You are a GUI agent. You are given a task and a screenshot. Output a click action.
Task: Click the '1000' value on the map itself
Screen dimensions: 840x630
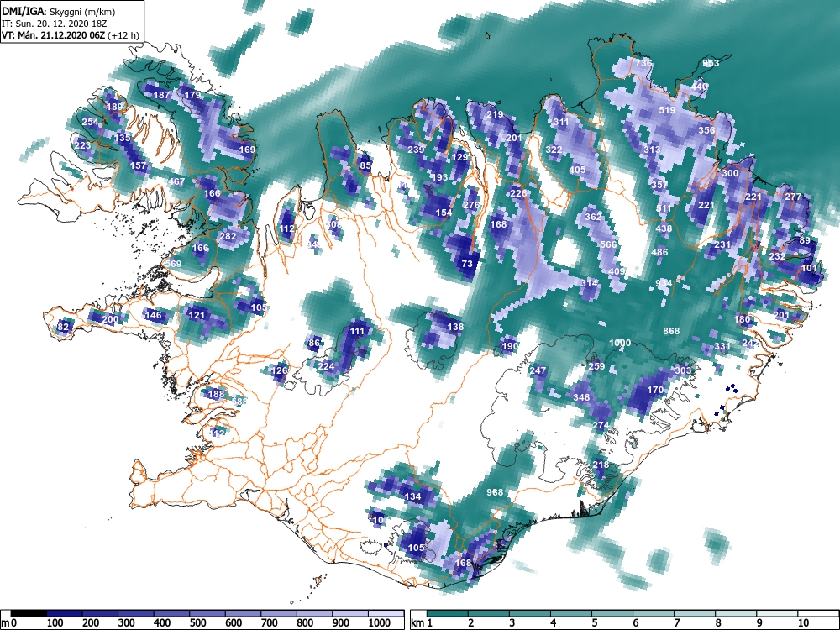point(620,343)
